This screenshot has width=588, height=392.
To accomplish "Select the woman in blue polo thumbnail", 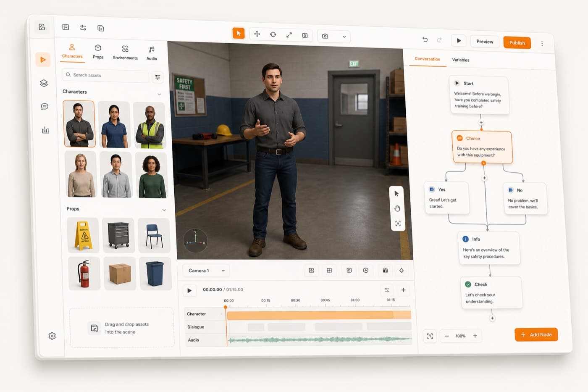I will coord(114,125).
